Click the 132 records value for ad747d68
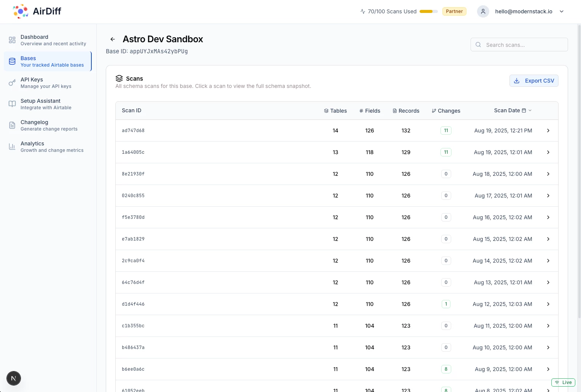Viewport: 581px width, 392px height. 406,131
